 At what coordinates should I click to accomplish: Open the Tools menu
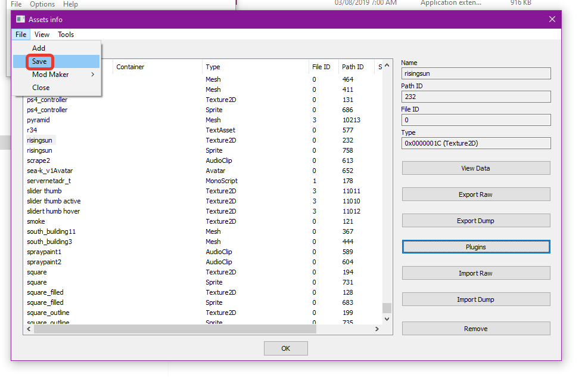click(x=66, y=35)
